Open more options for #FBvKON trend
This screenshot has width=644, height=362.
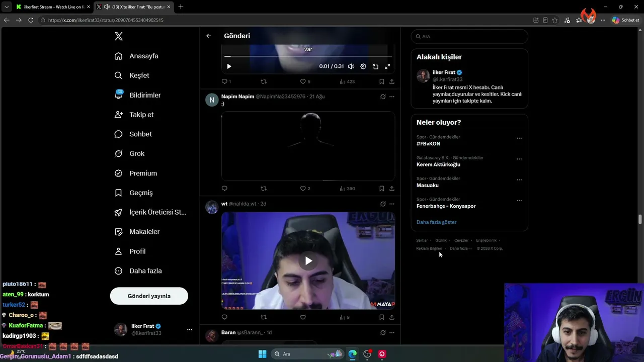click(x=519, y=138)
